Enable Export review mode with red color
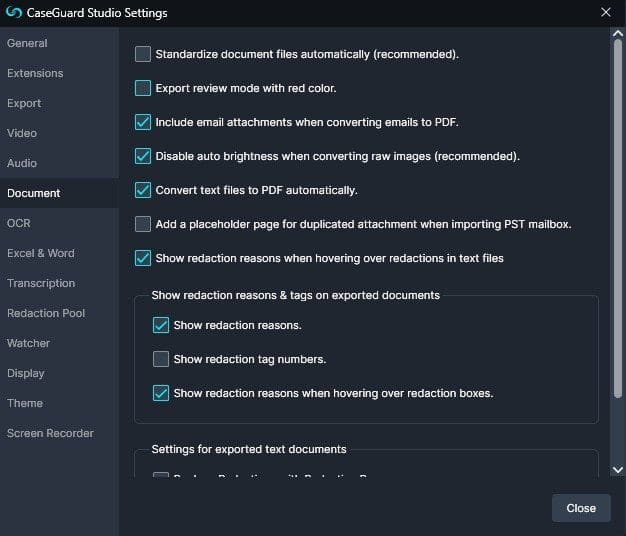Image resolution: width=626 pixels, height=536 pixels. click(143, 88)
